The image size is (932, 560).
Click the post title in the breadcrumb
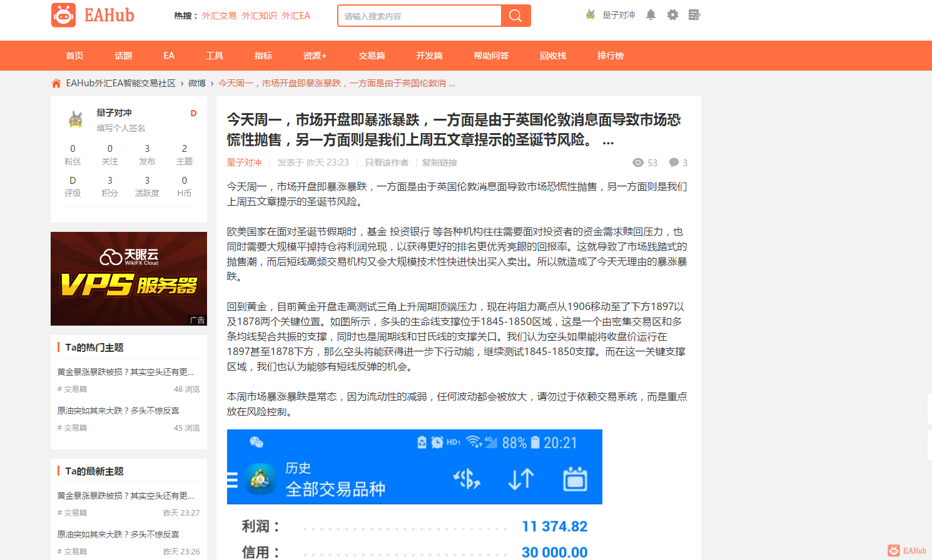coord(337,83)
